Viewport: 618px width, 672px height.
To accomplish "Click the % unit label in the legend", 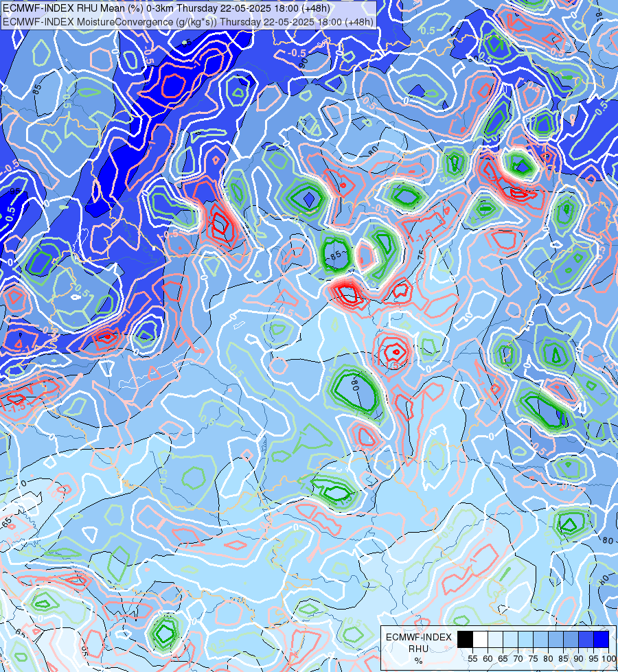I will click(419, 661).
